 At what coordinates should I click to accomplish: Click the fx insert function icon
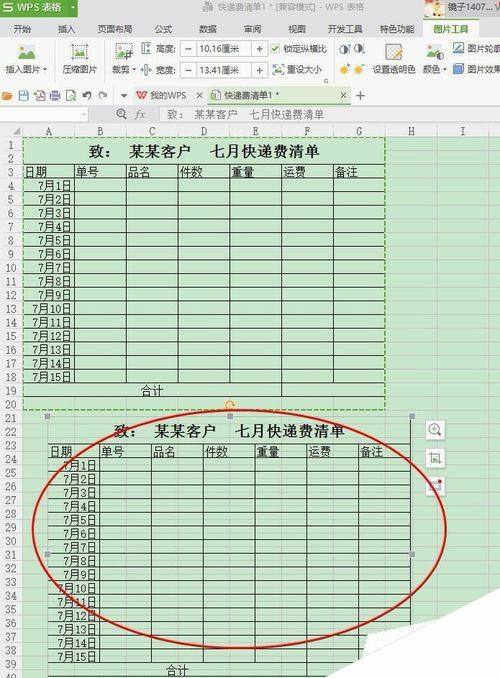(x=139, y=114)
